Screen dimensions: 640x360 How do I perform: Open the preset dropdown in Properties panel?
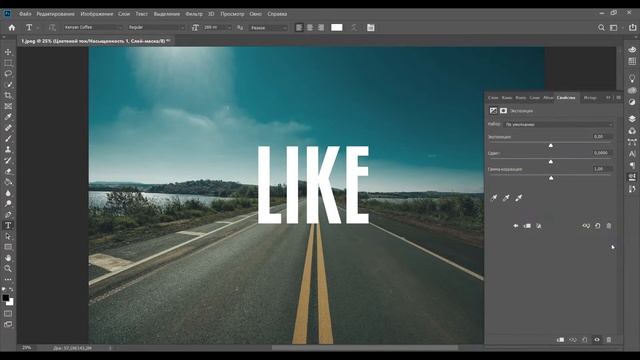pos(559,124)
